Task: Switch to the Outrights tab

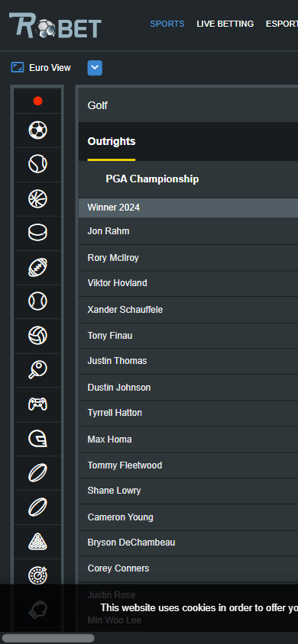Action: coord(112,141)
